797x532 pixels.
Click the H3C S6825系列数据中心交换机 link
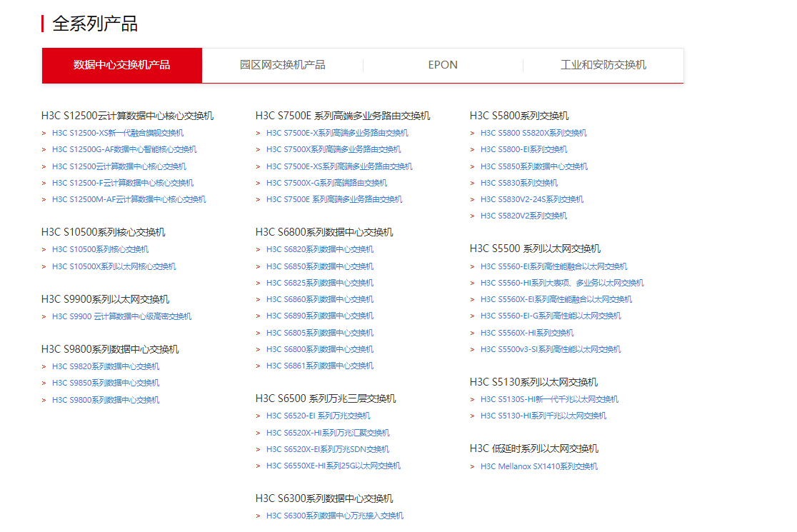coord(320,283)
